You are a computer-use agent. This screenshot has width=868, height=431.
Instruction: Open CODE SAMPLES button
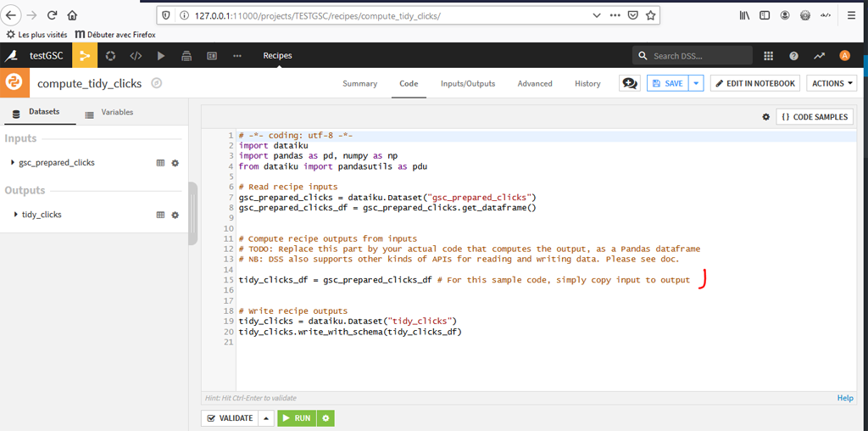coord(815,117)
